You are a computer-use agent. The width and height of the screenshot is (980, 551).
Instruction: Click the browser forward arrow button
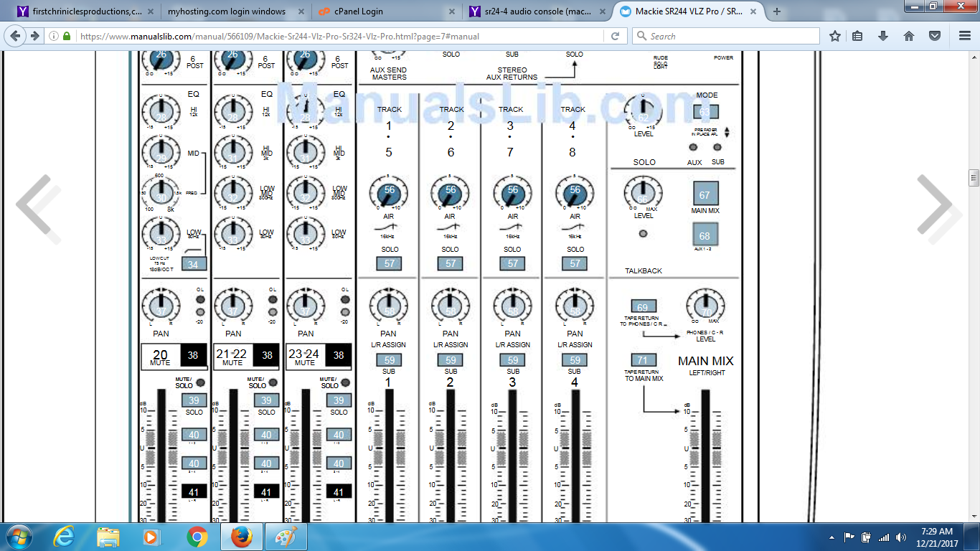[35, 36]
